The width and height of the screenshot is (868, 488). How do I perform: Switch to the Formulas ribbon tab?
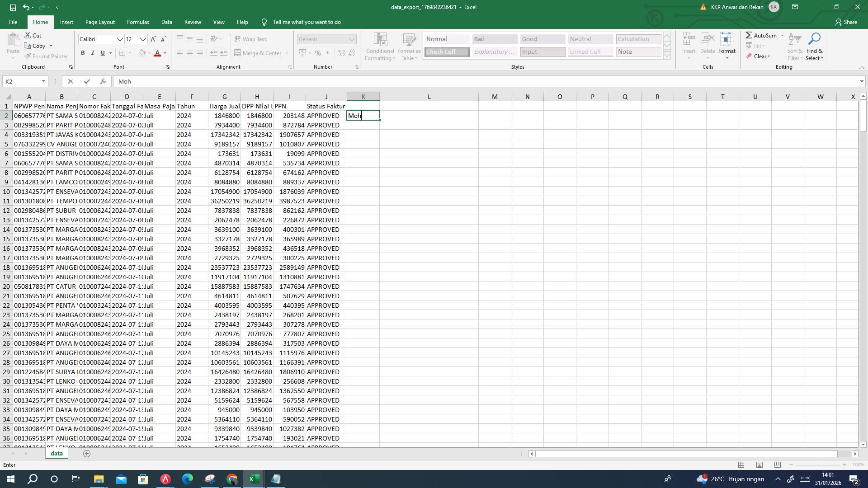click(138, 22)
